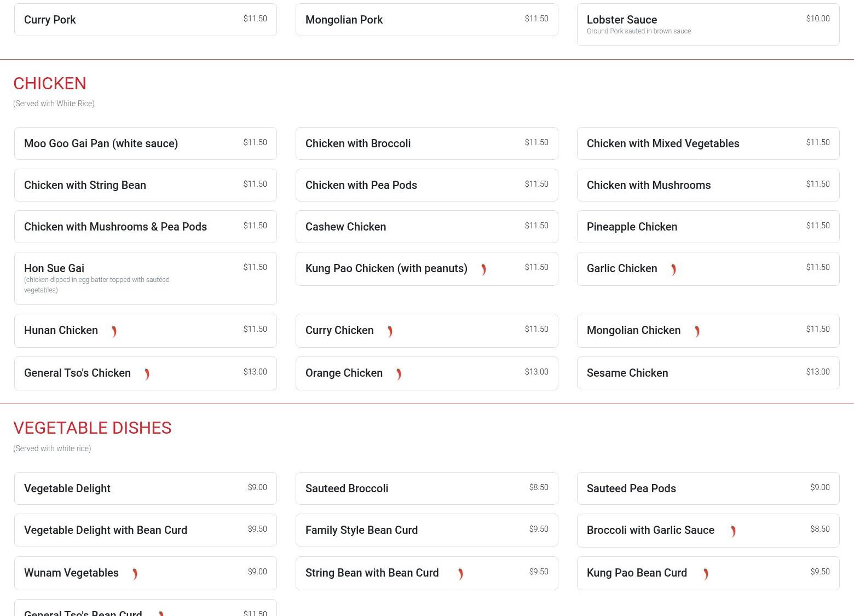This screenshot has height=616, width=854.
Task: Click the chili icon beside Broccoli with Garlic Sauce
Action: point(733,531)
